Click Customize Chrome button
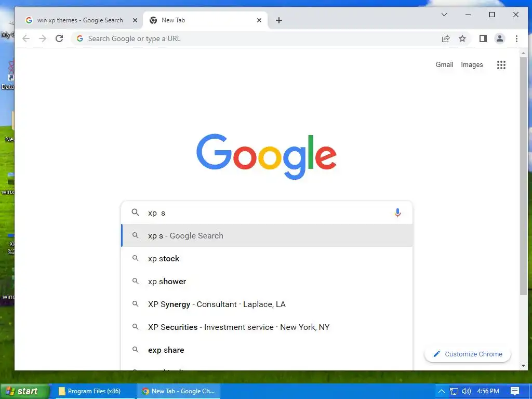Image resolution: width=532 pixels, height=399 pixels. 468,354
